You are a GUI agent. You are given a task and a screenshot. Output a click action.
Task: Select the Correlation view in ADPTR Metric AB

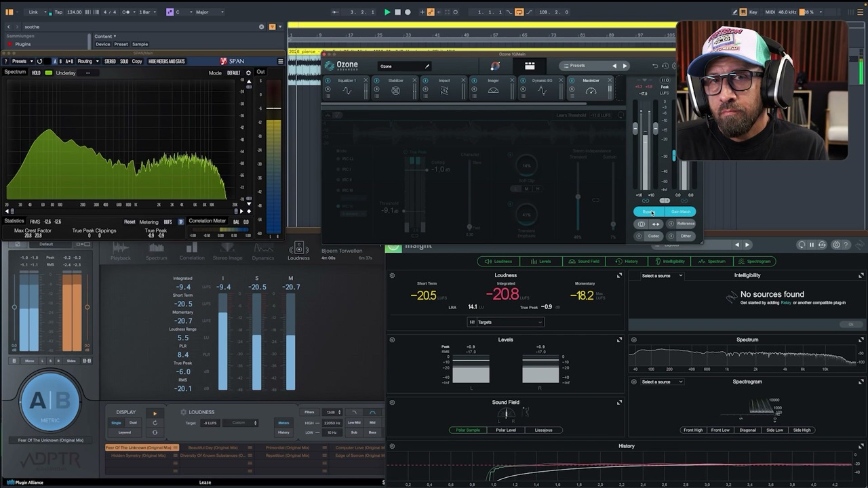192,251
